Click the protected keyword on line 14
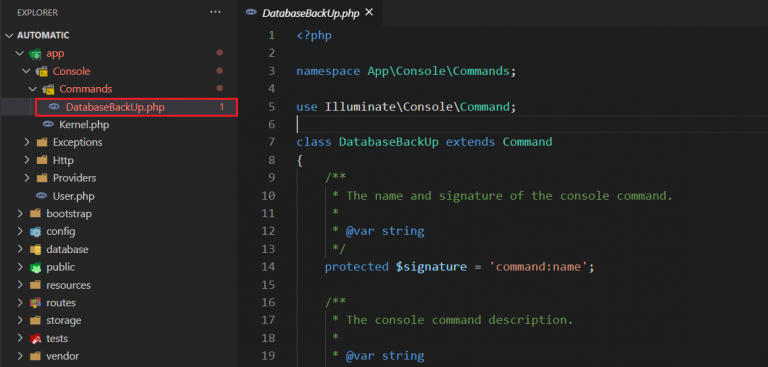The height and width of the screenshot is (367, 768). point(357,267)
